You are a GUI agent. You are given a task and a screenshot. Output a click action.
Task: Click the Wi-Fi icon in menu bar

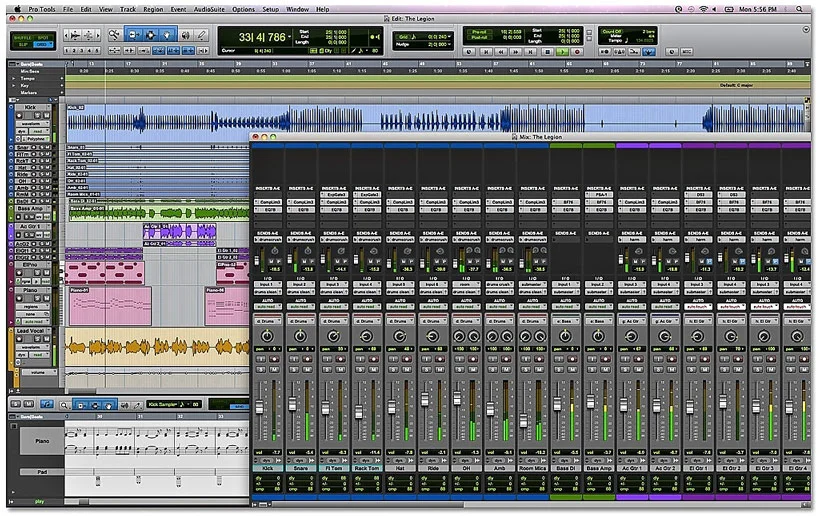[703, 9]
